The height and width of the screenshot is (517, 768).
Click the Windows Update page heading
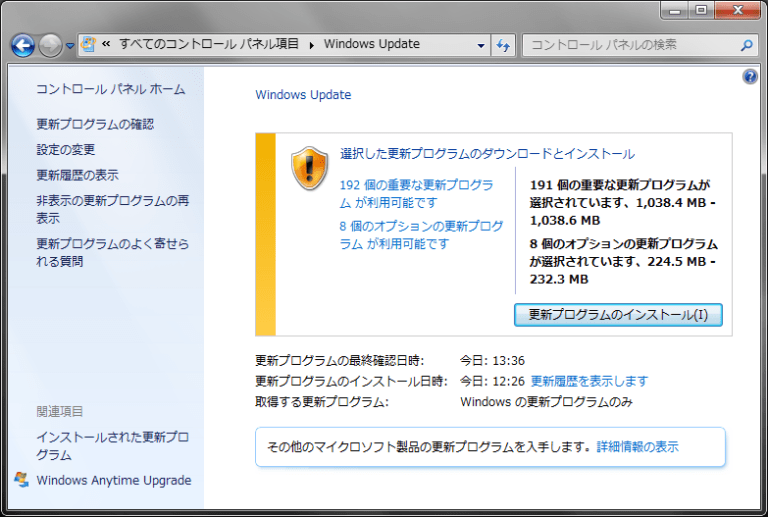303,94
